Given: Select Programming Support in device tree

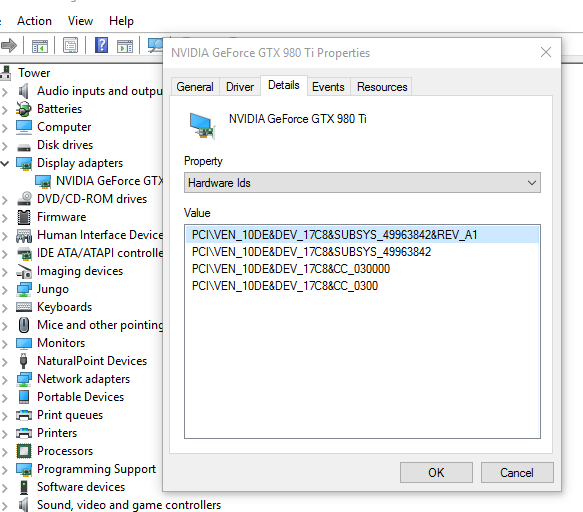Looking at the screenshot, I should pos(96,469).
